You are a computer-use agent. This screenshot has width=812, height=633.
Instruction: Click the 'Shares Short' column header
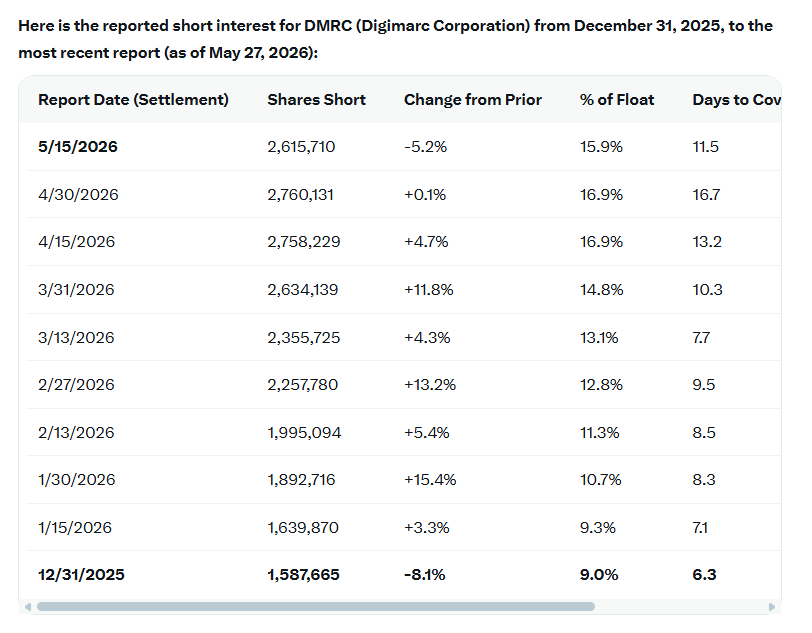point(316,99)
